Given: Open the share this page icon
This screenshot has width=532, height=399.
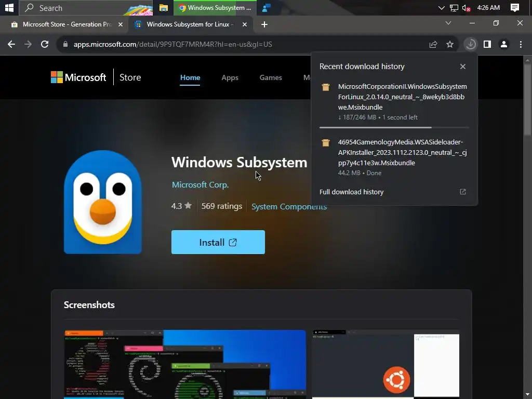Looking at the screenshot, I should [x=433, y=44].
